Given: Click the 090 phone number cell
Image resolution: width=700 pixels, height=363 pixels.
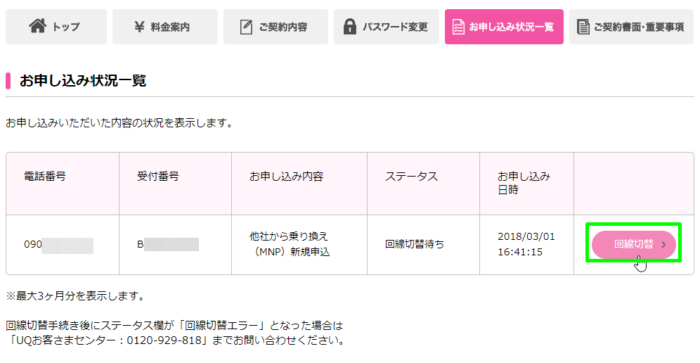Looking at the screenshot, I should [x=62, y=245].
